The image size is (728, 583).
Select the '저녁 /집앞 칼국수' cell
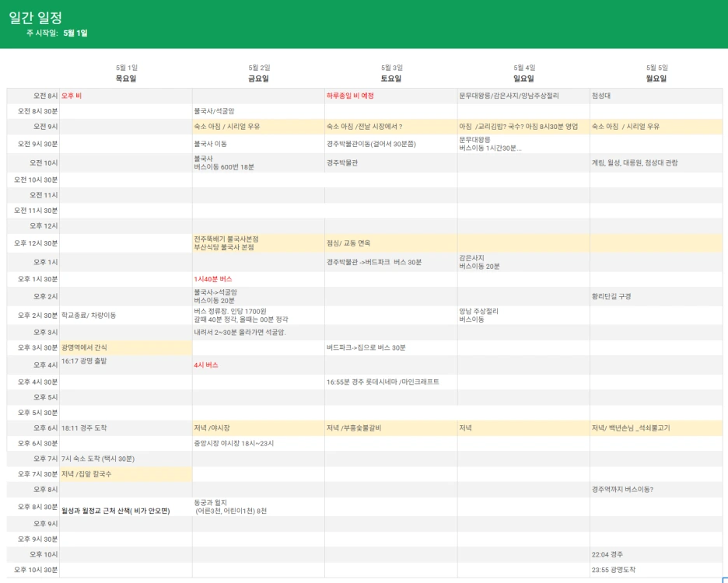[x=126, y=474]
